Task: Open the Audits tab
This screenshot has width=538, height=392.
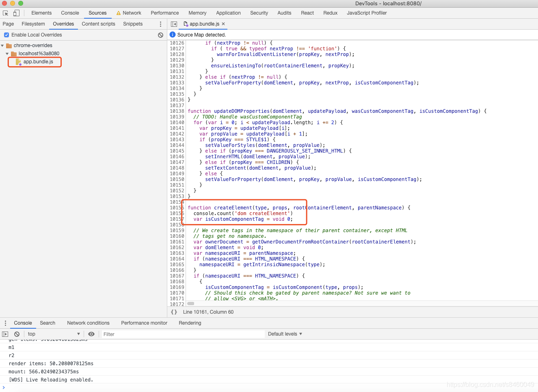Action: click(x=284, y=13)
